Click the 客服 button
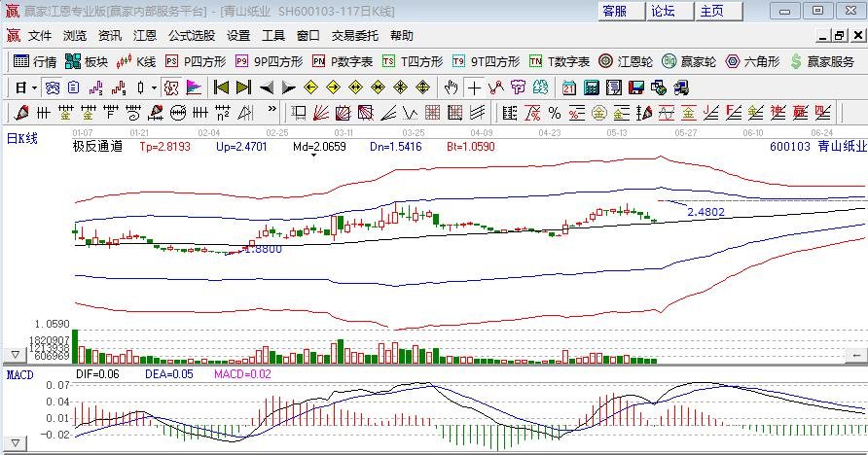Image resolution: width=868 pixels, height=455 pixels. pos(621,11)
